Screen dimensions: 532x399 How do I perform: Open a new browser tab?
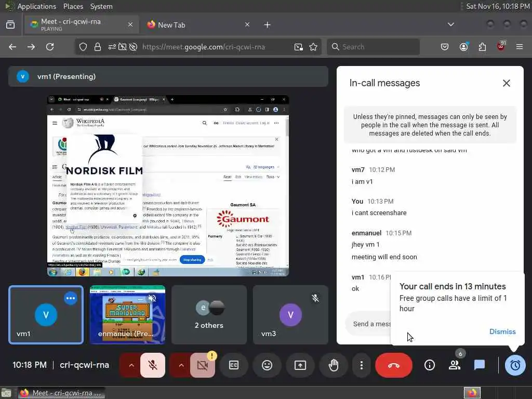pos(267,25)
